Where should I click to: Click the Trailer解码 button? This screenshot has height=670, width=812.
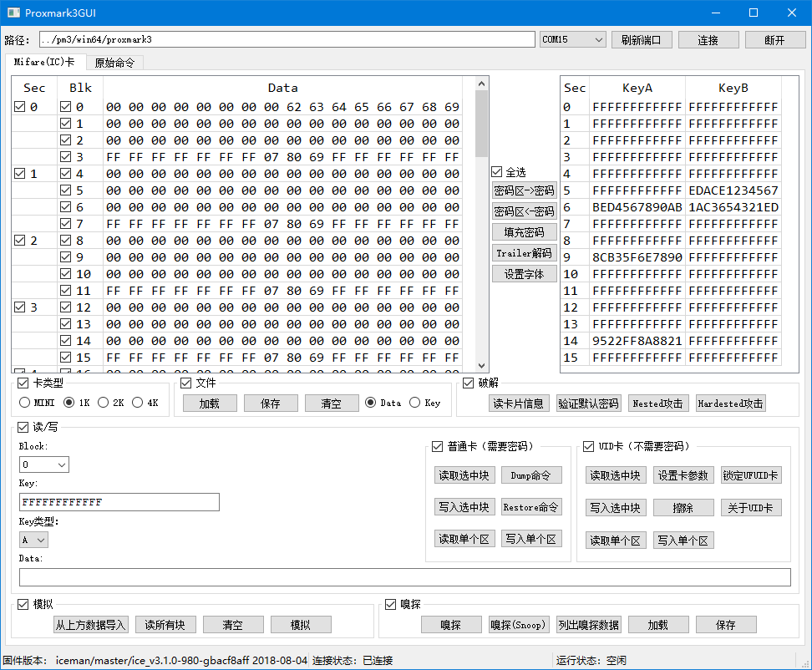click(x=524, y=253)
